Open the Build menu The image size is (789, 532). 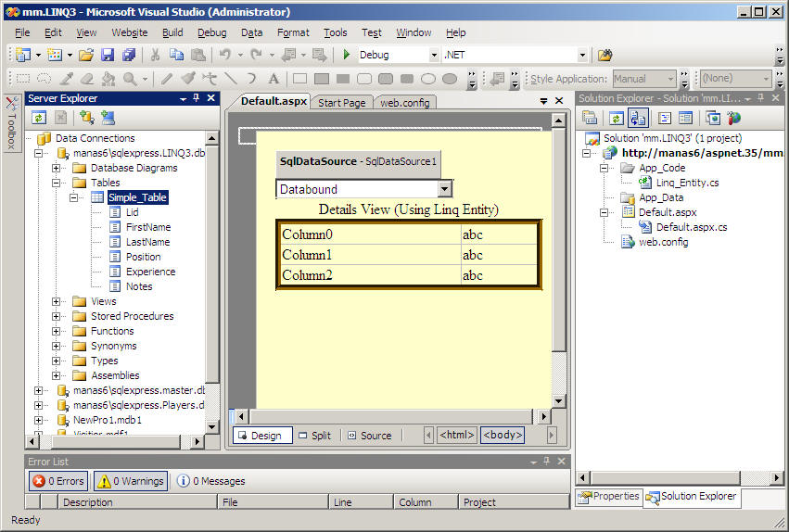click(172, 32)
